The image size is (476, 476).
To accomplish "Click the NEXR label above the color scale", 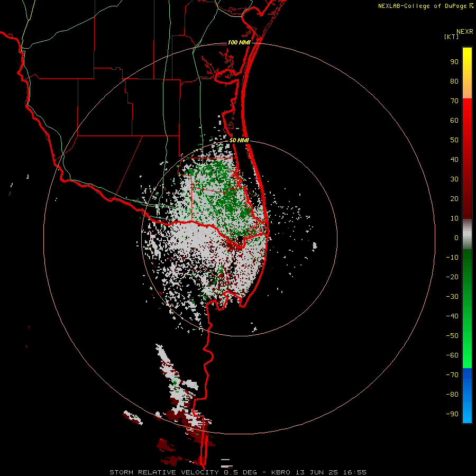I will point(465,32).
